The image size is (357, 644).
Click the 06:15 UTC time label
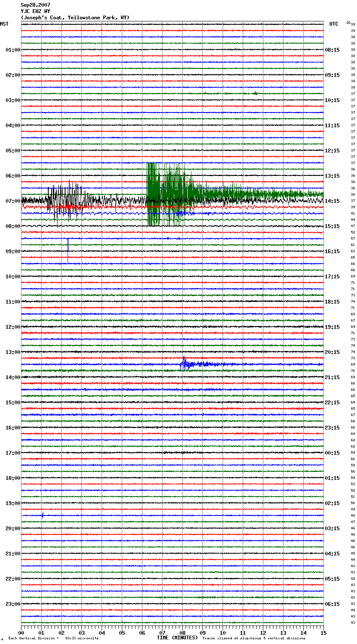[332, 604]
